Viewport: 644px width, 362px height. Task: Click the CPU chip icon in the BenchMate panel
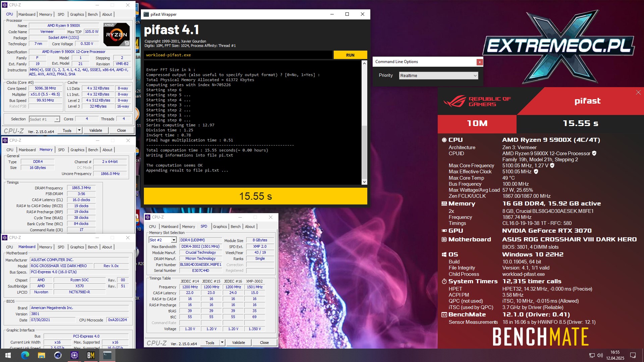444,140
